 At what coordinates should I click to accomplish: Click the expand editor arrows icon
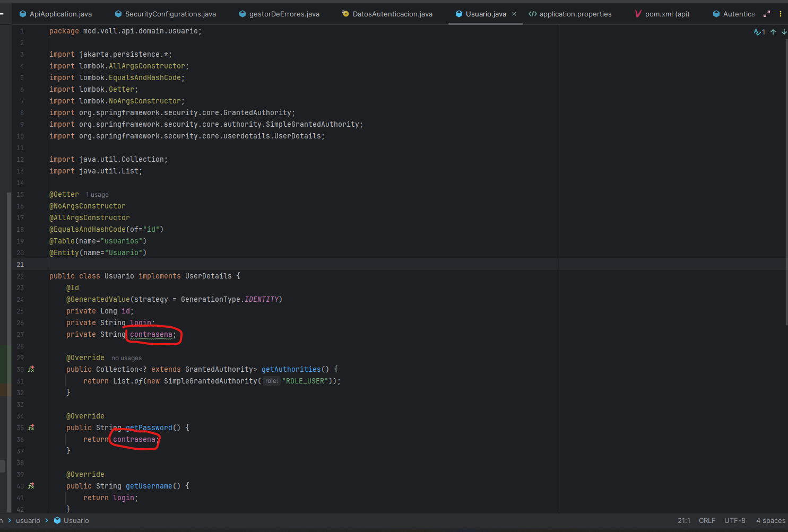pos(767,14)
